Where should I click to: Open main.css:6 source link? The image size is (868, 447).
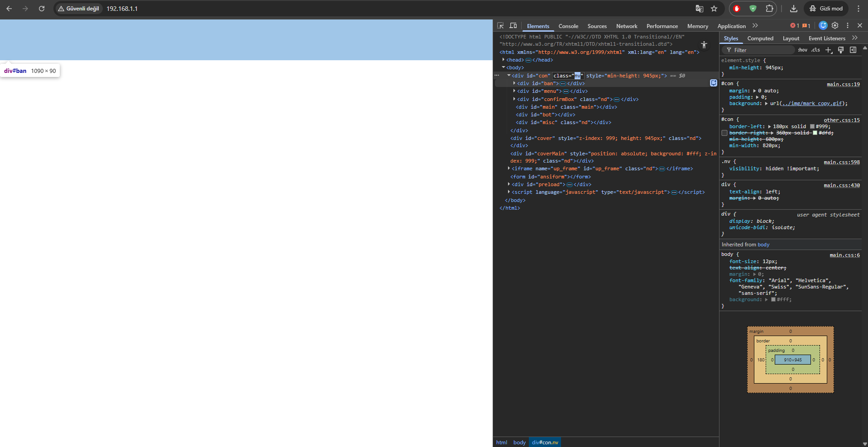844,255
